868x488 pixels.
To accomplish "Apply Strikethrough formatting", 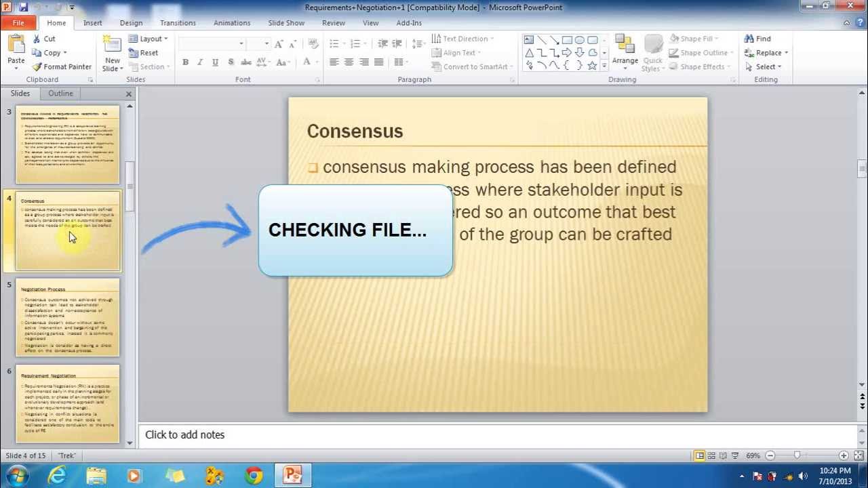I will point(246,62).
